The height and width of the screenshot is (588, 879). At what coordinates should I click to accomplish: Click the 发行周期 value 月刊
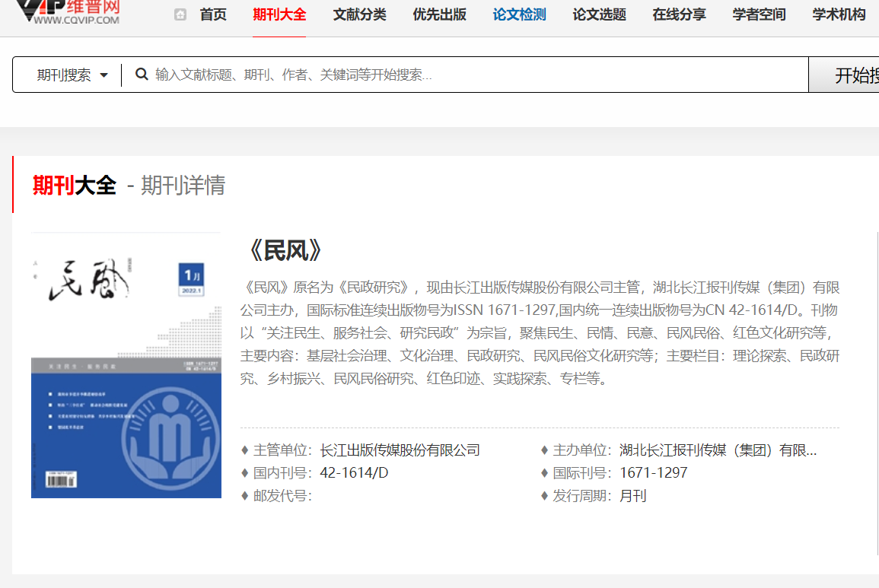pyautogui.click(x=633, y=495)
